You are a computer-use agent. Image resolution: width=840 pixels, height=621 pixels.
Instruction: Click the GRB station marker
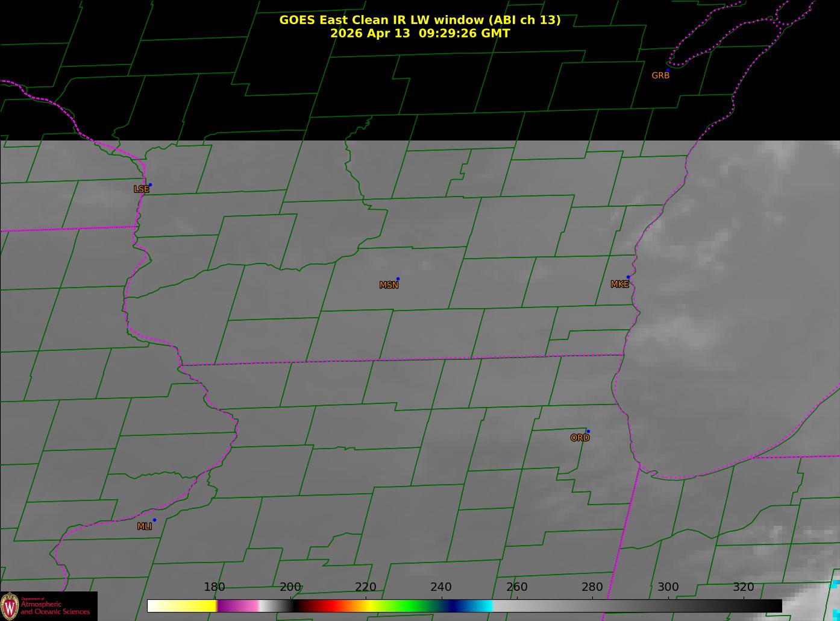(x=668, y=70)
